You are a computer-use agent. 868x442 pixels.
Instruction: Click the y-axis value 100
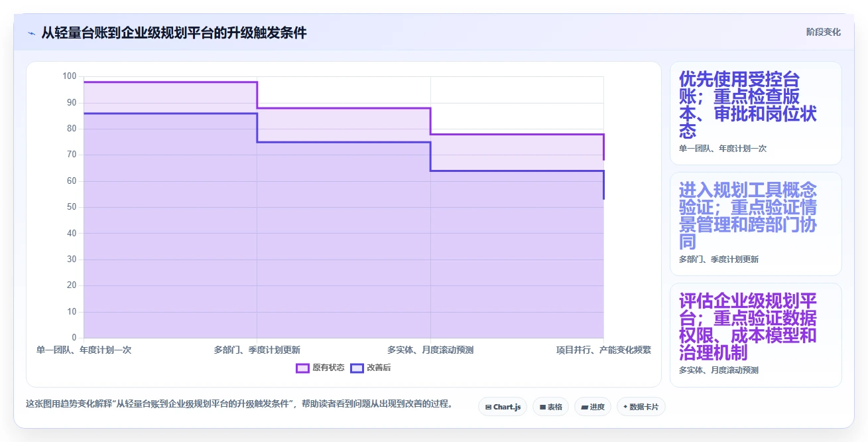(70, 76)
